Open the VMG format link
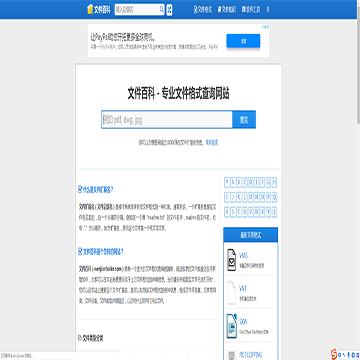 (x=244, y=256)
